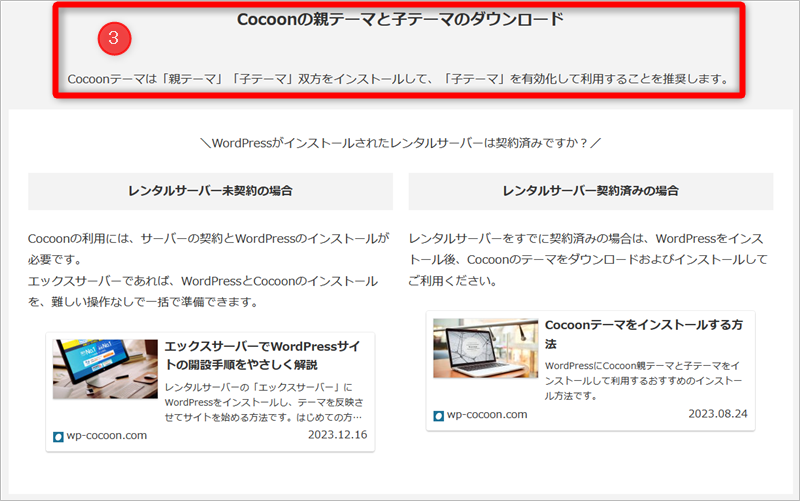Click the Xserver monitor thumbnail image
The height and width of the screenshot is (501, 800).
tap(105, 369)
